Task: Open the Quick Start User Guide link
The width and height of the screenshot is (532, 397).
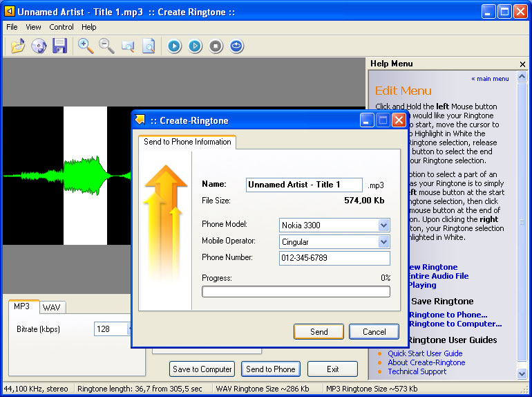Action: point(425,353)
